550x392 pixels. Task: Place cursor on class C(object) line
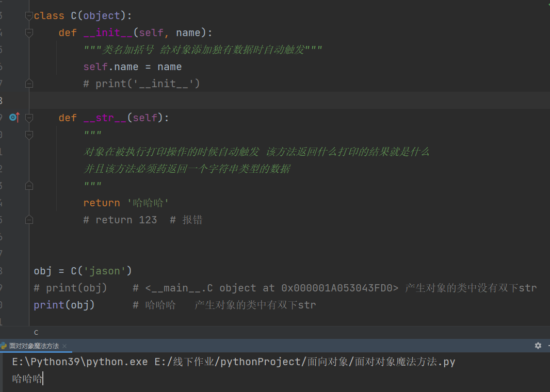[x=83, y=16]
